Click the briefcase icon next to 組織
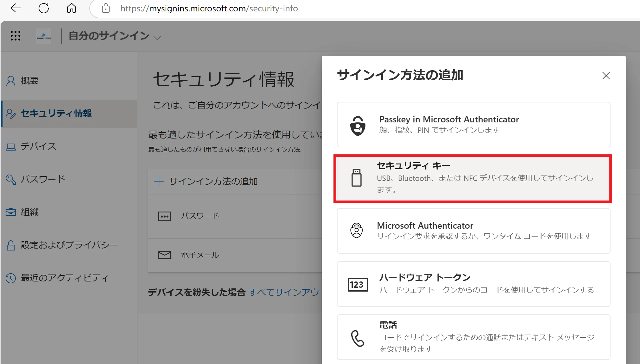The height and width of the screenshot is (364, 640). click(x=11, y=212)
